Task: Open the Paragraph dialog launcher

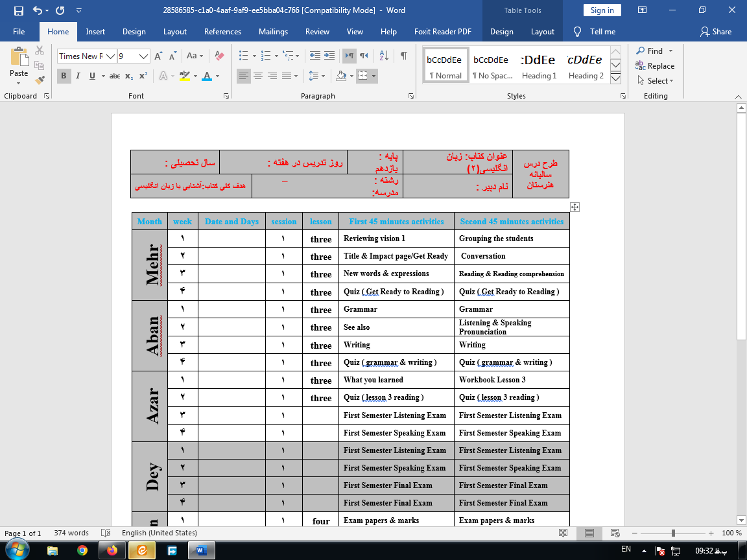Action: click(x=410, y=96)
